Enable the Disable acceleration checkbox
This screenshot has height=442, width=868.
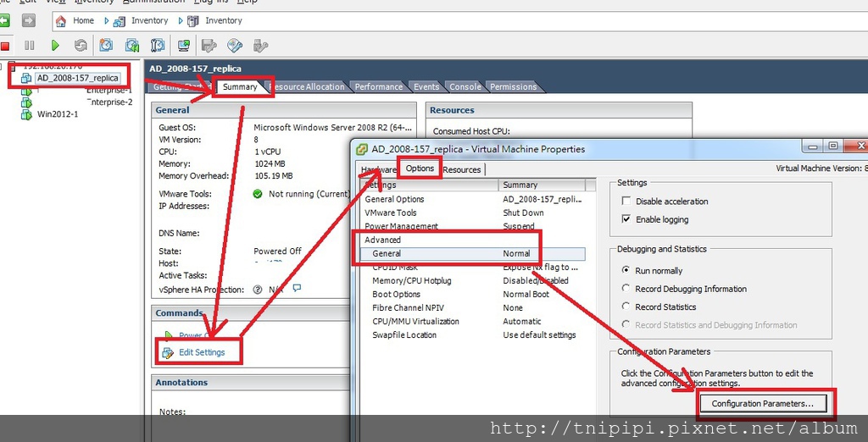click(626, 202)
